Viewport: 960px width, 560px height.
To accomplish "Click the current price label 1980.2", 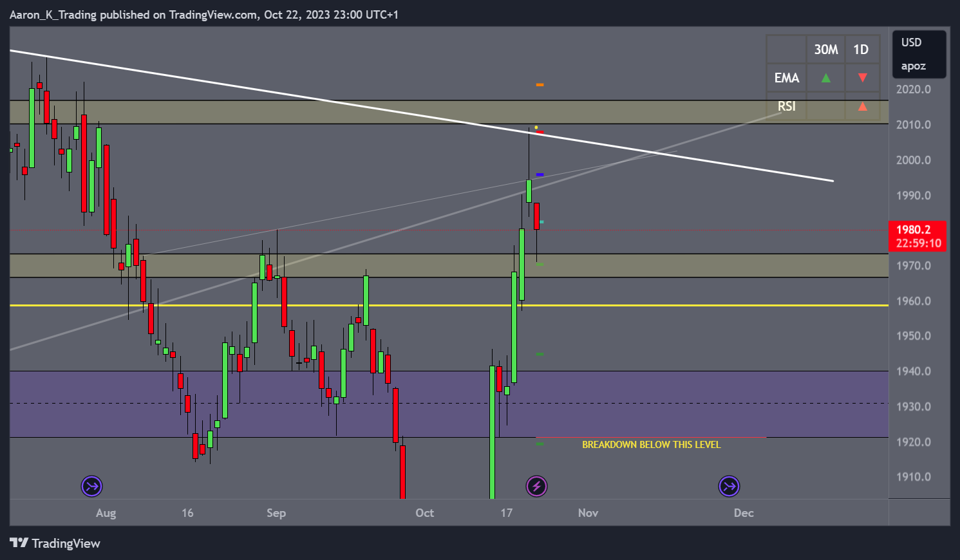I will (913, 229).
